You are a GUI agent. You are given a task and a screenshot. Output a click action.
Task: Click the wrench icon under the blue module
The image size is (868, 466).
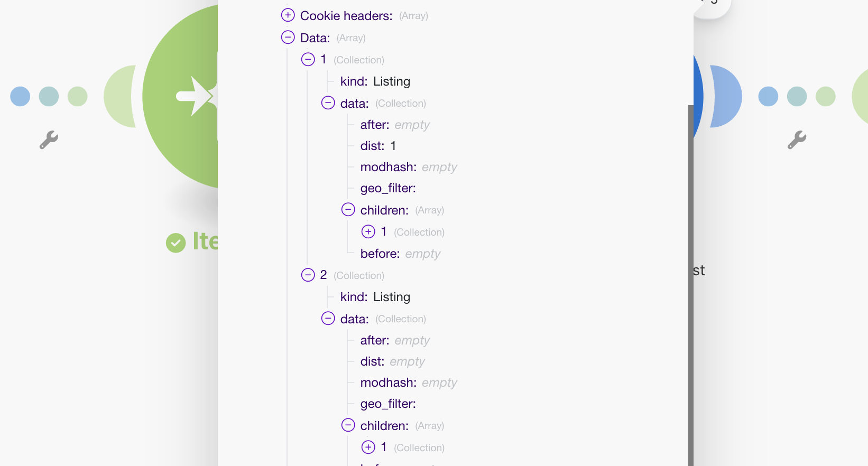pyautogui.click(x=797, y=140)
